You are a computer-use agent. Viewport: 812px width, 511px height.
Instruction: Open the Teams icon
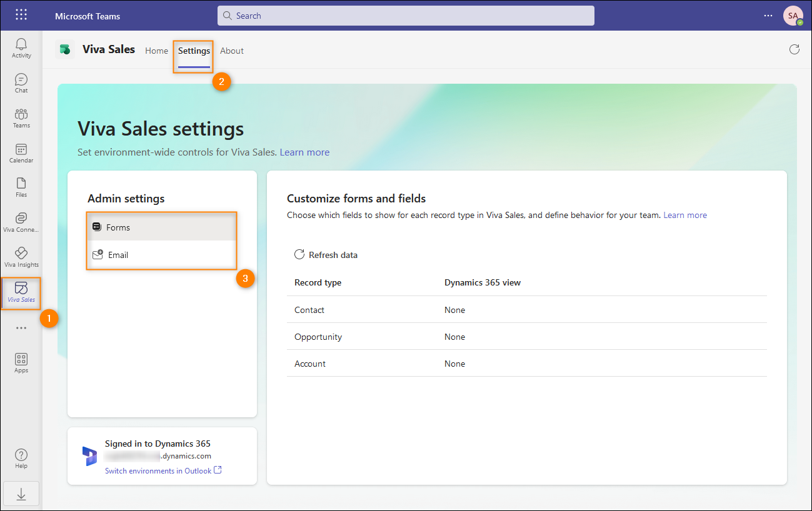point(21,117)
